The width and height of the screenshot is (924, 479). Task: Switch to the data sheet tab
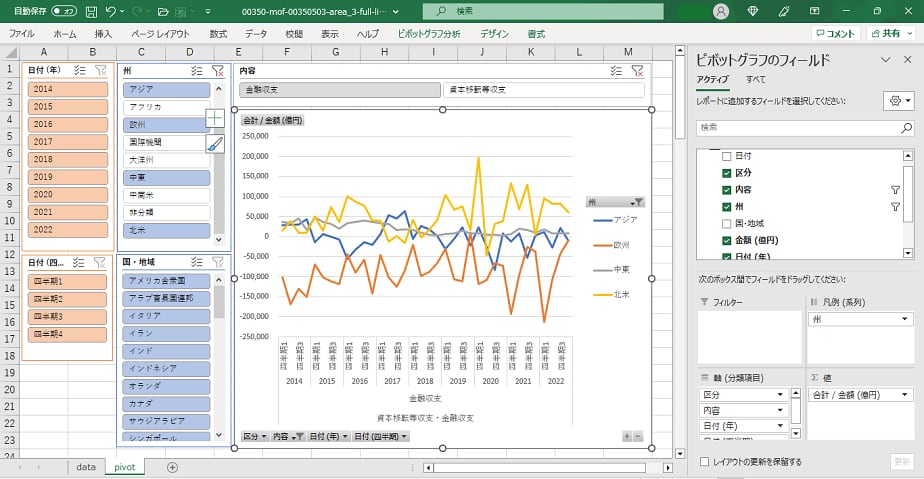pos(86,467)
